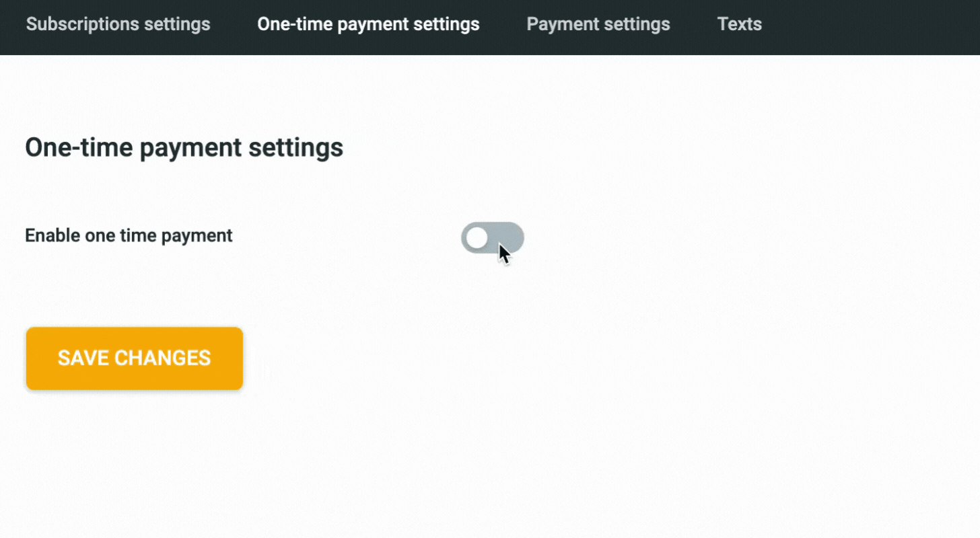Click the white knob of the toggle switch
The width and height of the screenshot is (980, 538).
tap(477, 238)
